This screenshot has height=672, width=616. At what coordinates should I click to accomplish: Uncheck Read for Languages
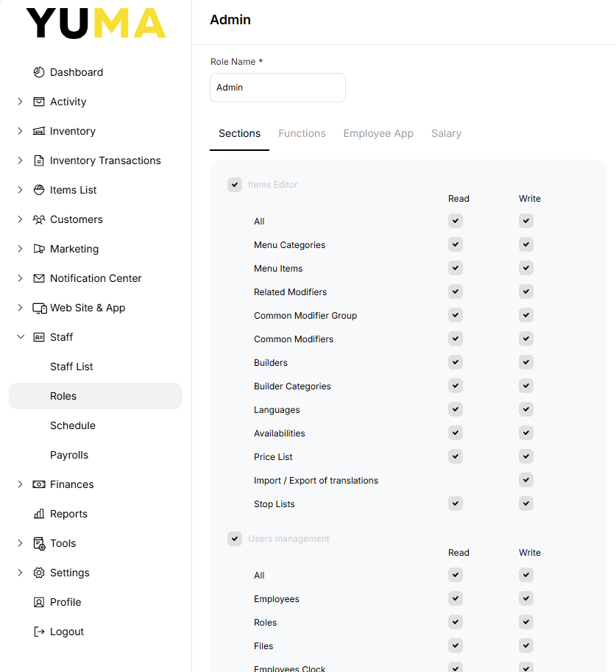click(456, 410)
